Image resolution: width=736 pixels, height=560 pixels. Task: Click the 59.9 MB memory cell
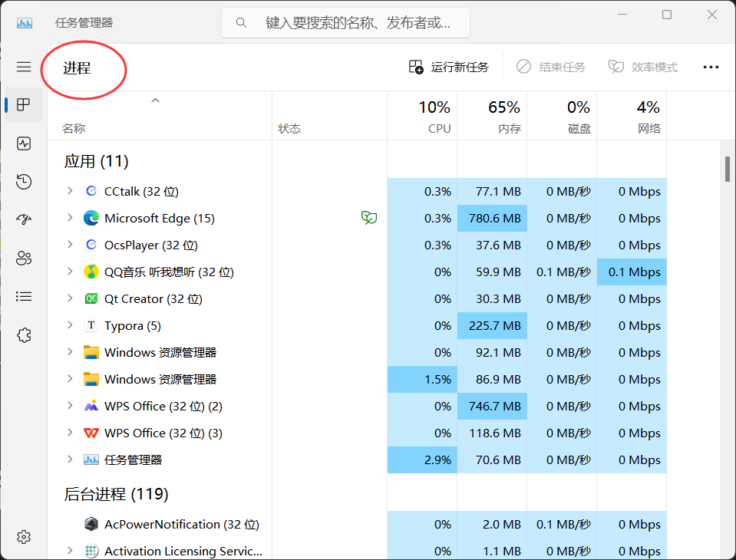(492, 272)
